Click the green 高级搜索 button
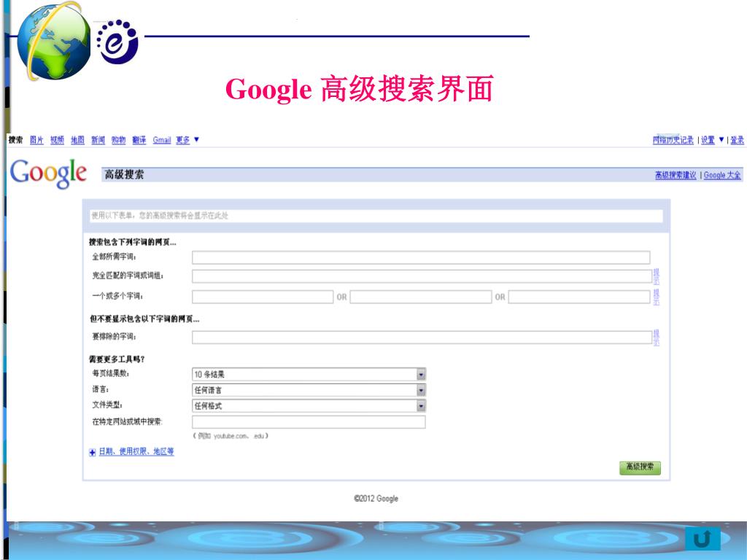 pyautogui.click(x=640, y=467)
